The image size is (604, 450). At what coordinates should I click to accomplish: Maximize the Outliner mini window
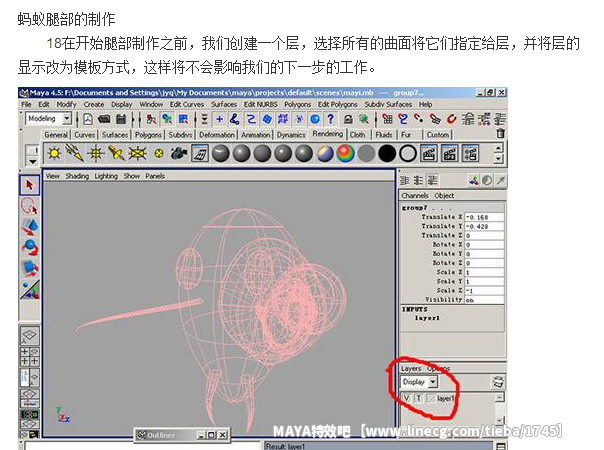coord(211,435)
